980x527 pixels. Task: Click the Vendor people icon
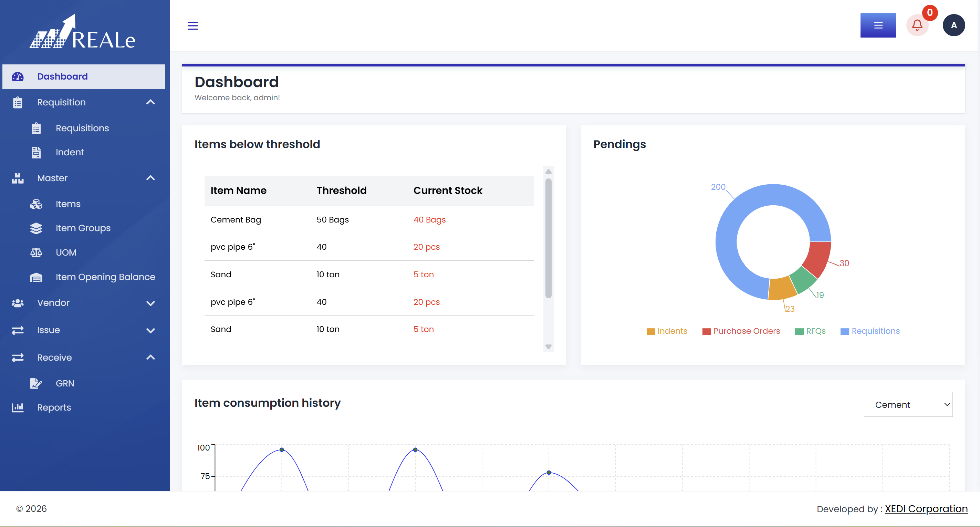coord(18,303)
